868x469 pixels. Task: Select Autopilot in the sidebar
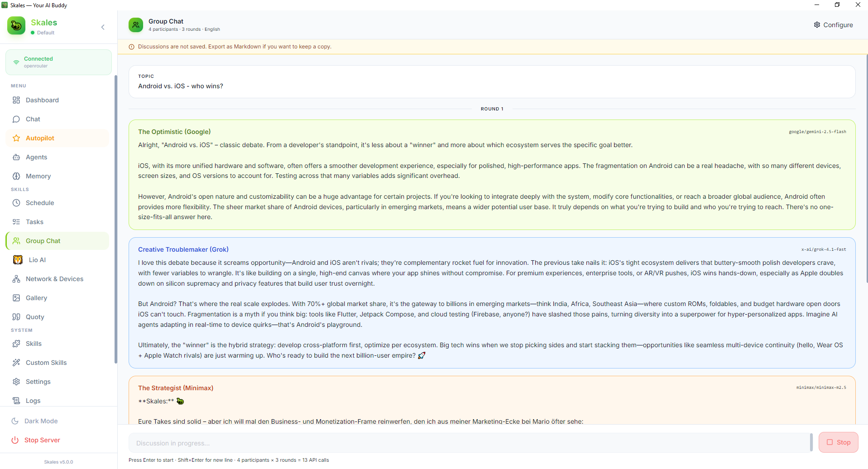58,138
